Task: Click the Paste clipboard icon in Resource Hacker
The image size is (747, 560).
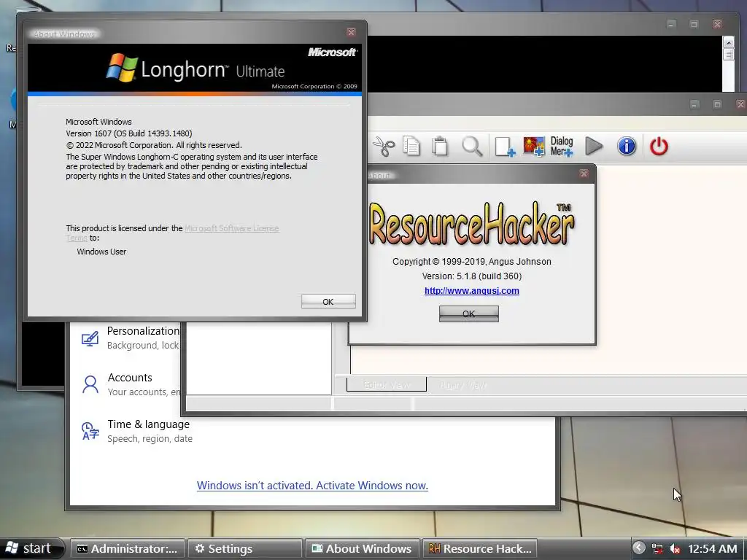Action: [x=440, y=146]
